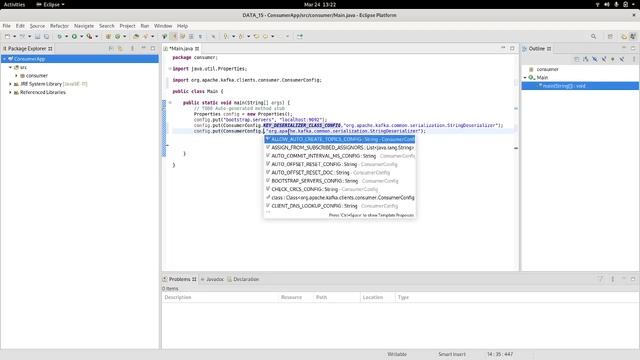The width and height of the screenshot is (640, 360).
Task: Select CHECK_CRCS_CONFIG proposal
Action: click(x=340, y=189)
